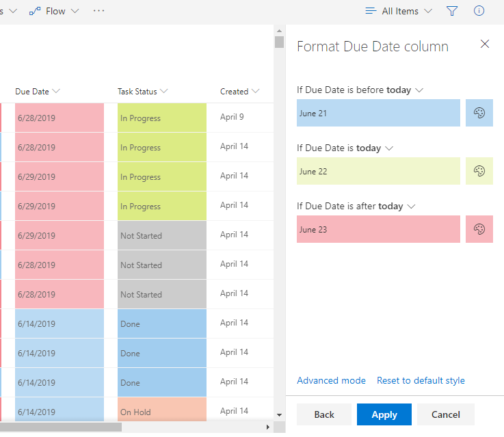This screenshot has width=504, height=437.
Task: Click the information details icon
Action: [479, 11]
